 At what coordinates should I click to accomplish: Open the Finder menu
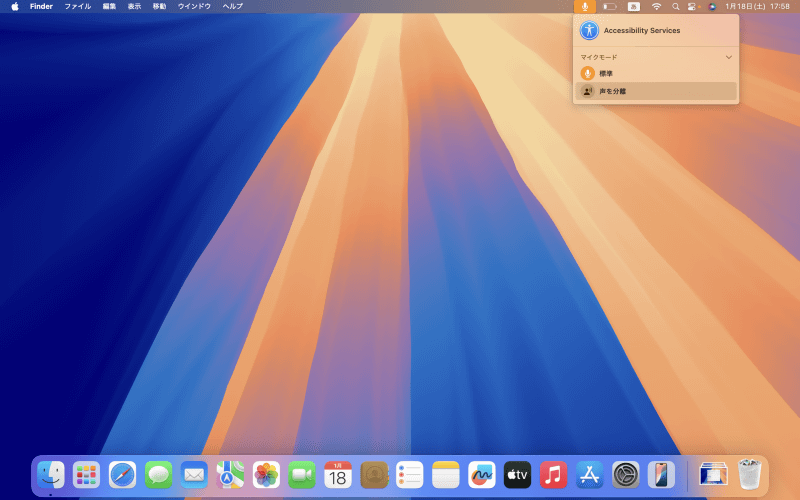[41, 7]
